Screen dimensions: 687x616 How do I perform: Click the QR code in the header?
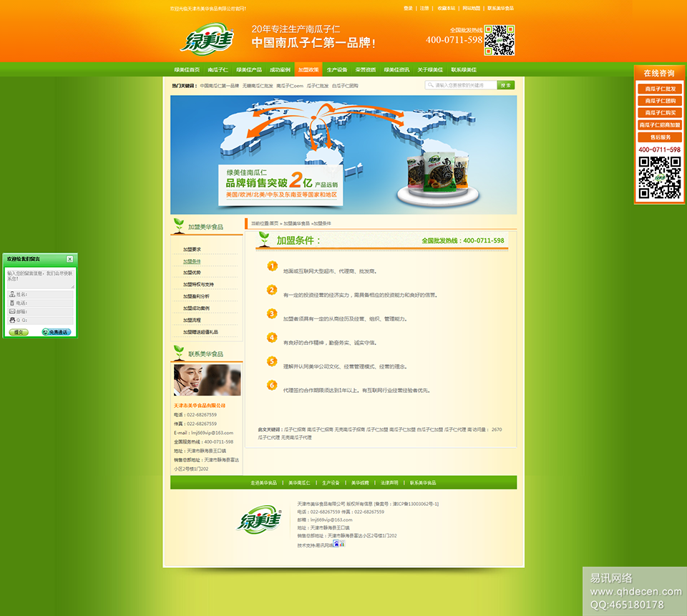tap(500, 40)
